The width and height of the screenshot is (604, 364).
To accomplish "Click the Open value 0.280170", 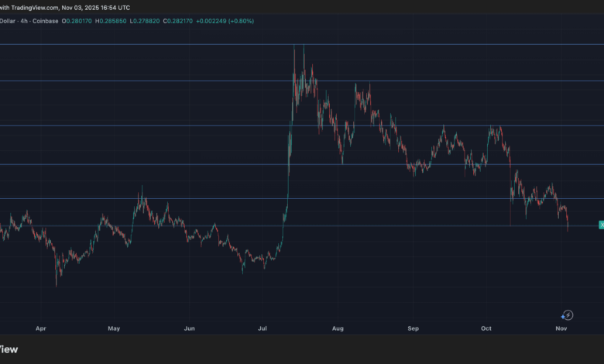I will coord(77,21).
